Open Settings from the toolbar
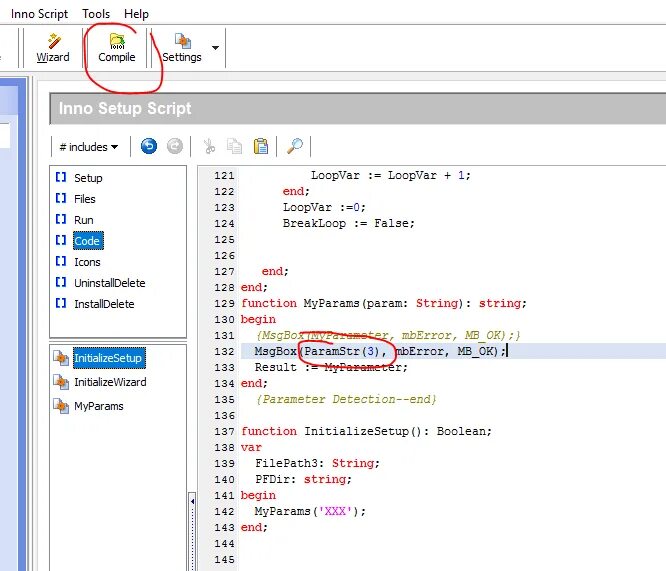Viewport: 666px width, 571px height. (182, 48)
